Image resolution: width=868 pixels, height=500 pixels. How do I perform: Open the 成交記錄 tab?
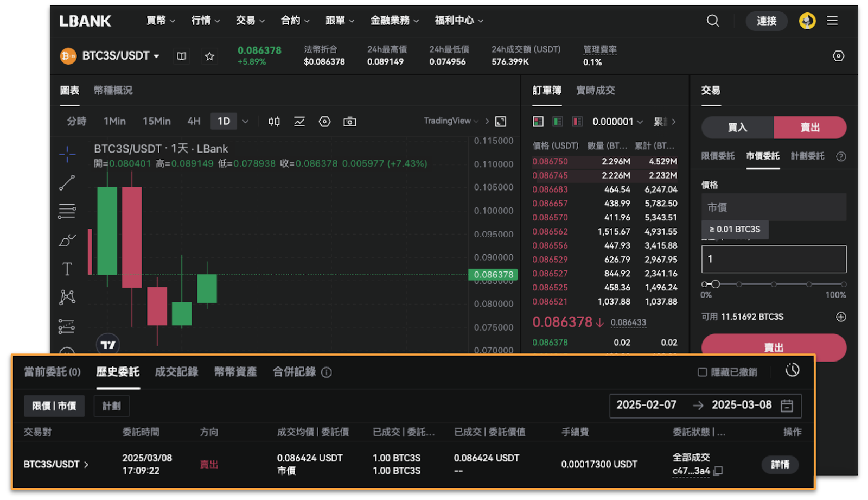[176, 372]
